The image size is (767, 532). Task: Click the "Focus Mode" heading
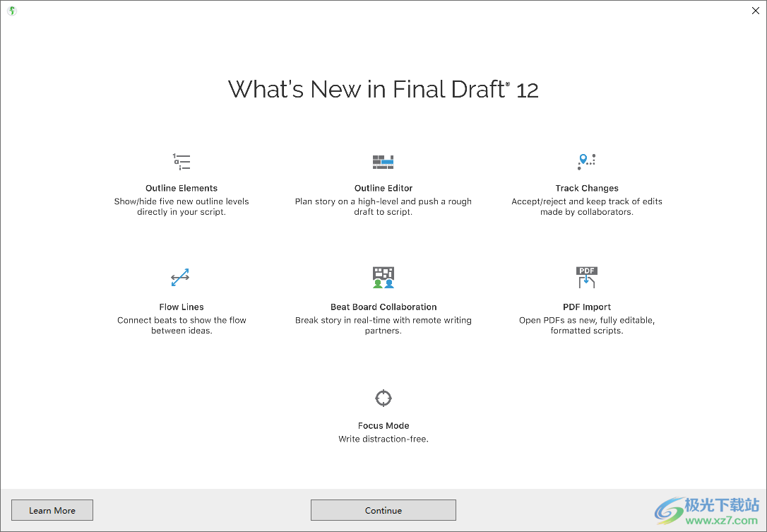(x=383, y=426)
